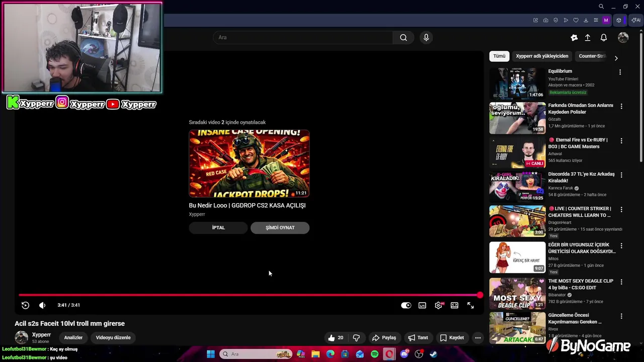Screen dimensions: 644x362
Task: Open the YouTube create sparkle icon
Action: pos(574,38)
